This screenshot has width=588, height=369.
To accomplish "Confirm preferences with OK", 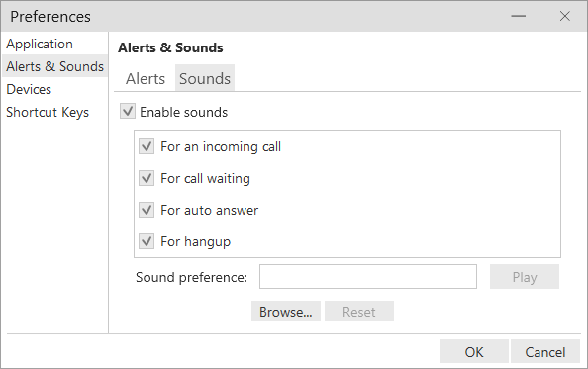I will click(474, 351).
